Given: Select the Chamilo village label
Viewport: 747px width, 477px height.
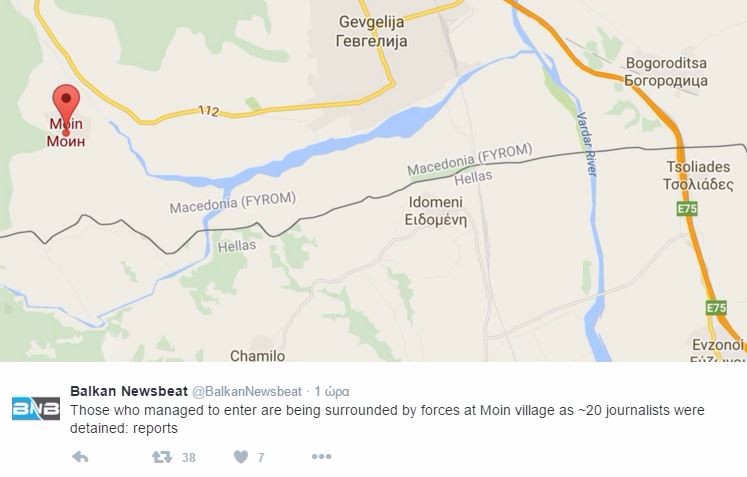Looking at the screenshot, I should (x=258, y=355).
